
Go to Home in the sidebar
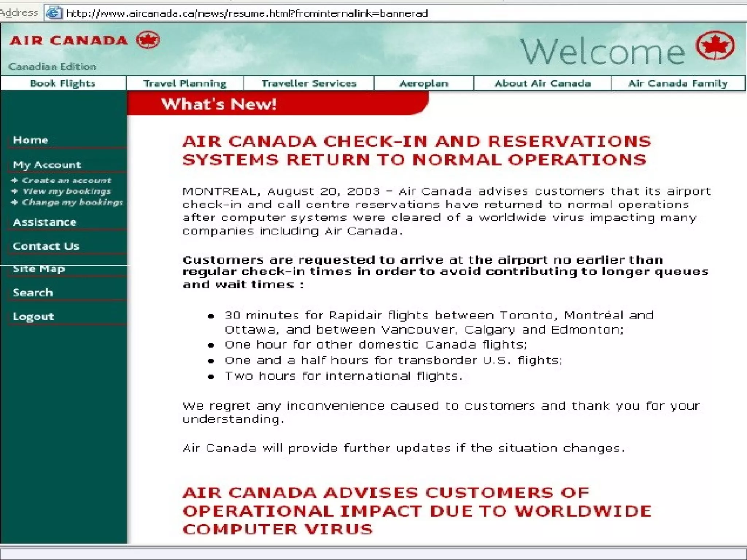point(31,140)
